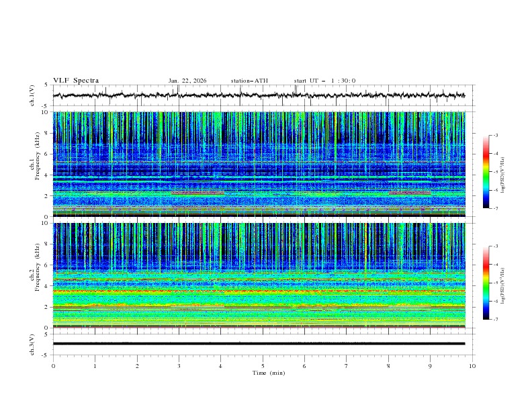Click the lower colorbar beside ch.2 spectrogram
The height and width of the screenshot is (411, 532).
point(486,283)
